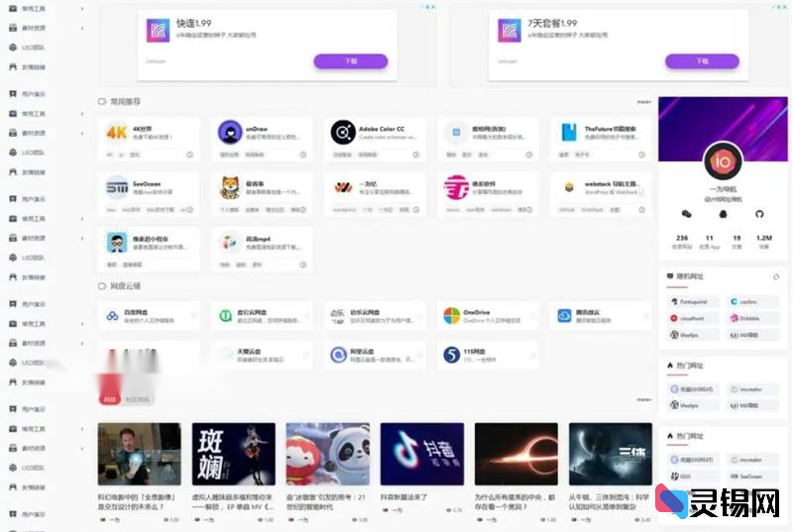Open the 冰墩墩 panda mascot article thumbnail
Screen dimensions: 793x532
click(x=328, y=454)
